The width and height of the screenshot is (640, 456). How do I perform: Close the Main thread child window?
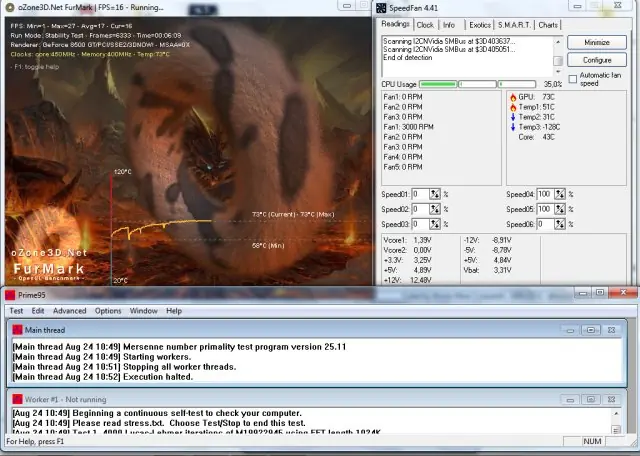[x=611, y=330]
